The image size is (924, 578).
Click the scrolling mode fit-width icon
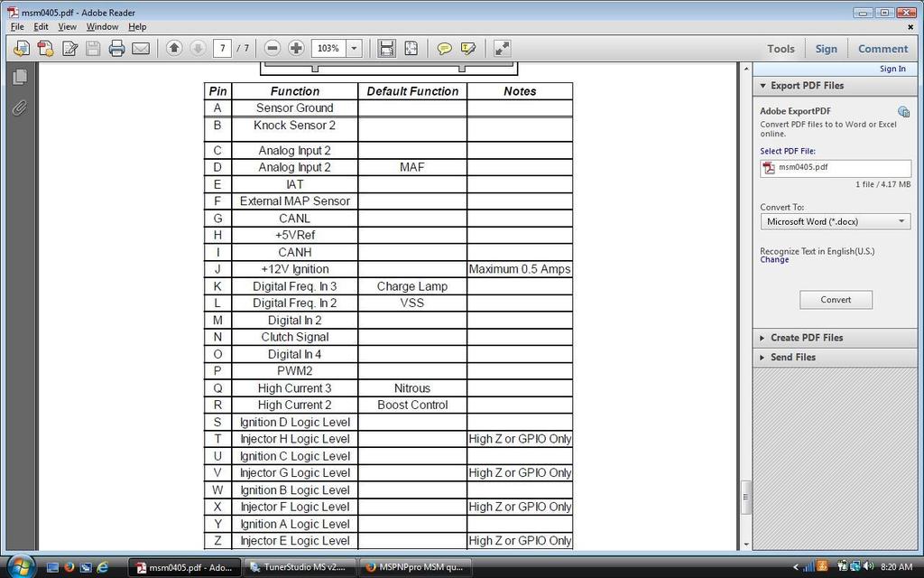[x=386, y=49]
